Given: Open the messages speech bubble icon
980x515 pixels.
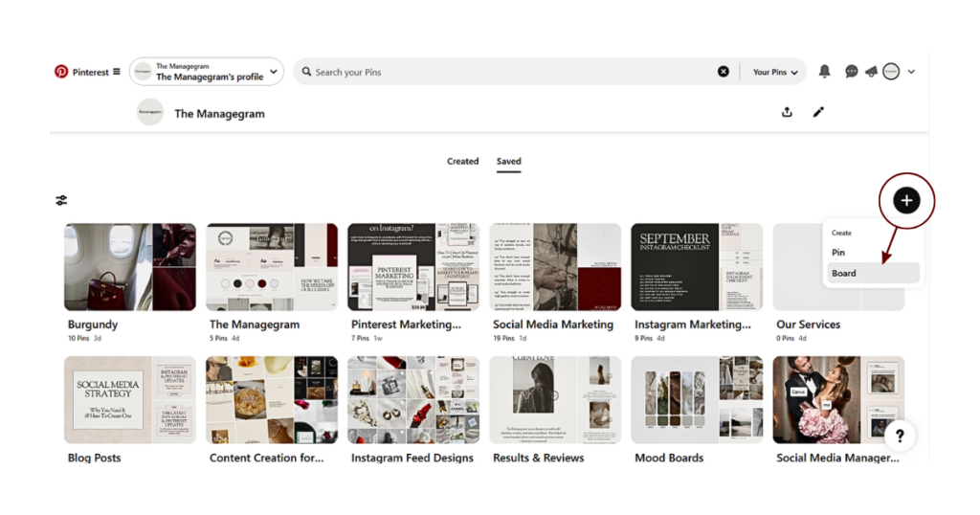Looking at the screenshot, I should pos(851,72).
